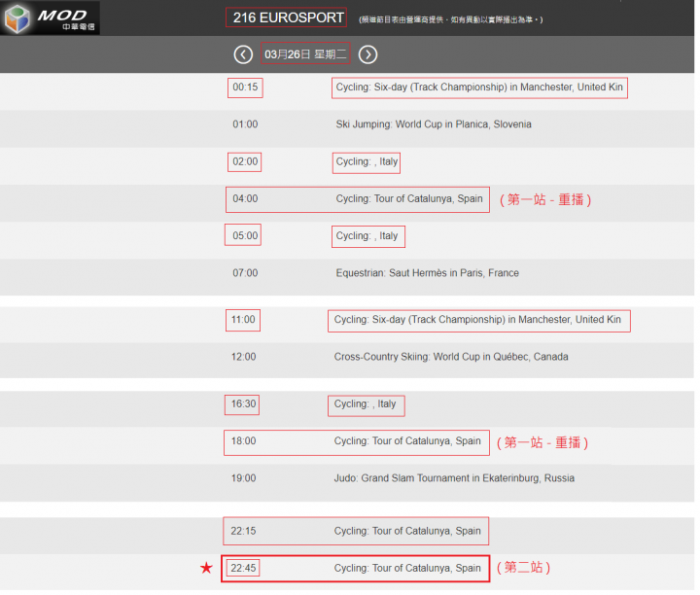Click the date 03月26日 星期二
The image size is (700, 595).
coord(305,54)
